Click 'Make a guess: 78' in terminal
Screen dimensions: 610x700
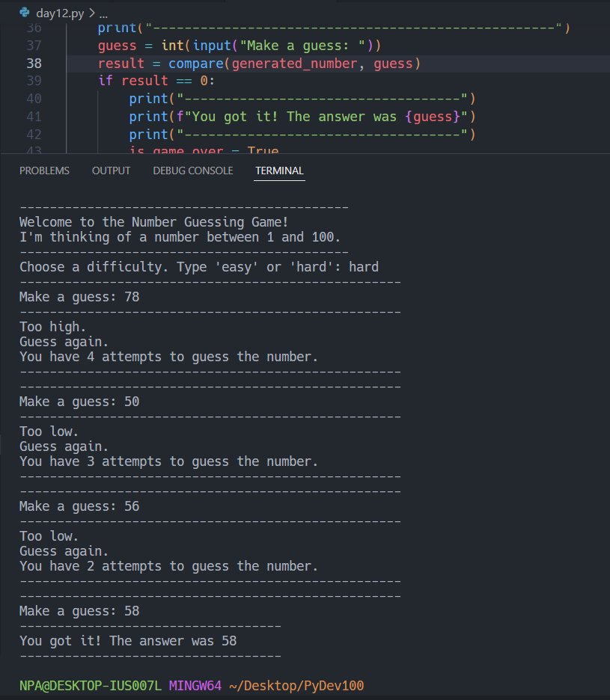tap(79, 297)
